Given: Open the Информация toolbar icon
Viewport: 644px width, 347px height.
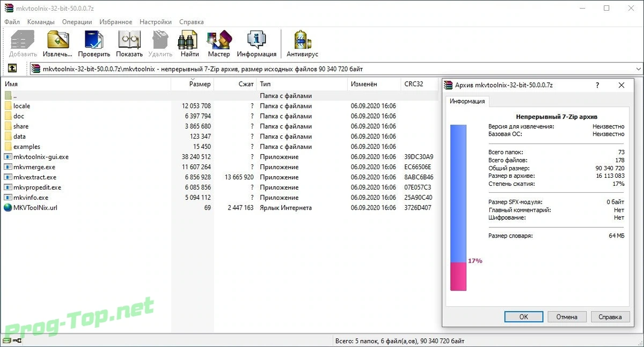Looking at the screenshot, I should pyautogui.click(x=257, y=40).
